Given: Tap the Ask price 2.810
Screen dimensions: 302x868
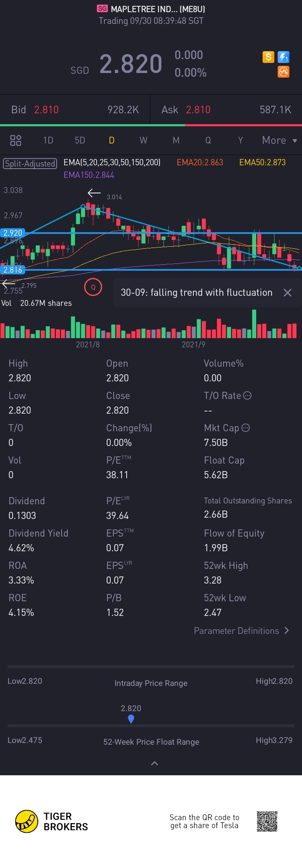Looking at the screenshot, I should click(198, 109).
